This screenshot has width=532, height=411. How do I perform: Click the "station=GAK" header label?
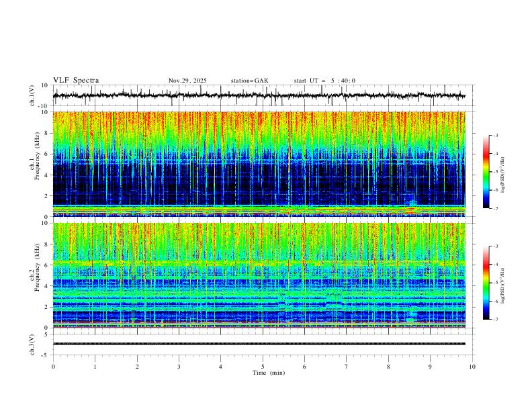250,81
